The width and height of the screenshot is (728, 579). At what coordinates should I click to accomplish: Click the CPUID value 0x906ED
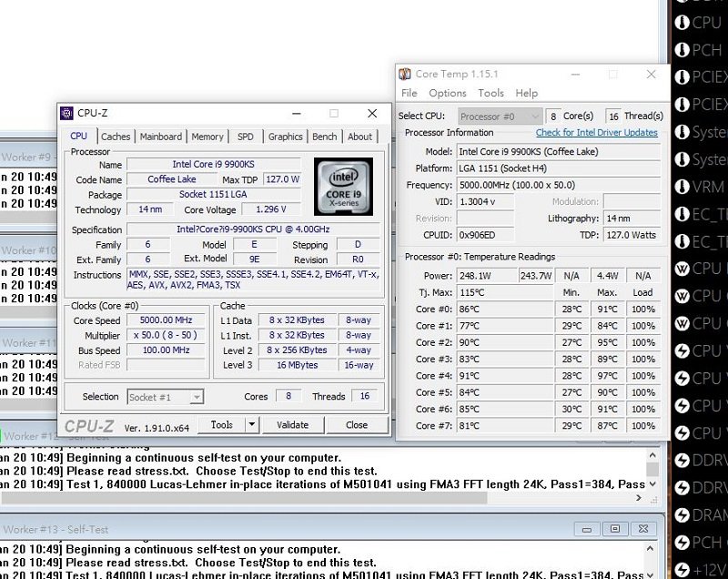[485, 235]
